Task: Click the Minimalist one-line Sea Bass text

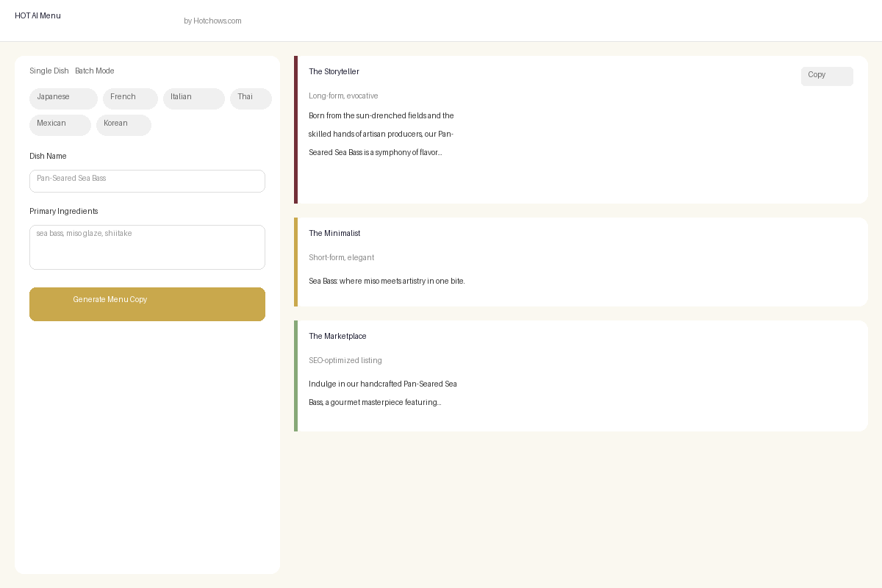Action: click(x=387, y=282)
